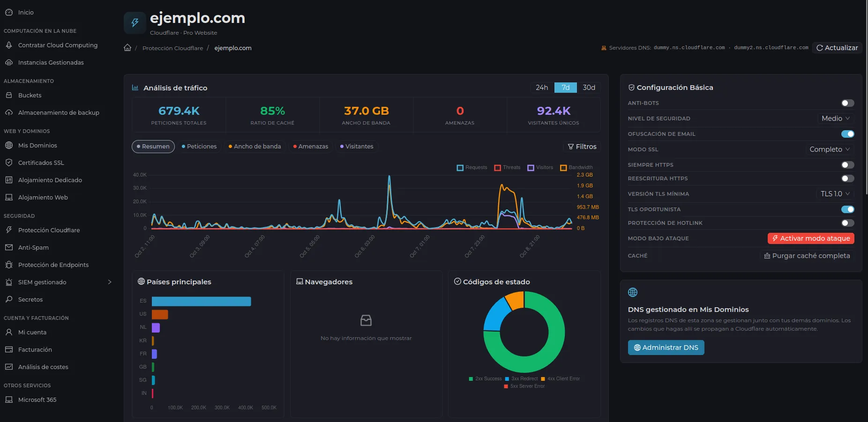Click the bug icon for Protección de Endpoints
Screen dimensions: 868x422
coord(9,265)
